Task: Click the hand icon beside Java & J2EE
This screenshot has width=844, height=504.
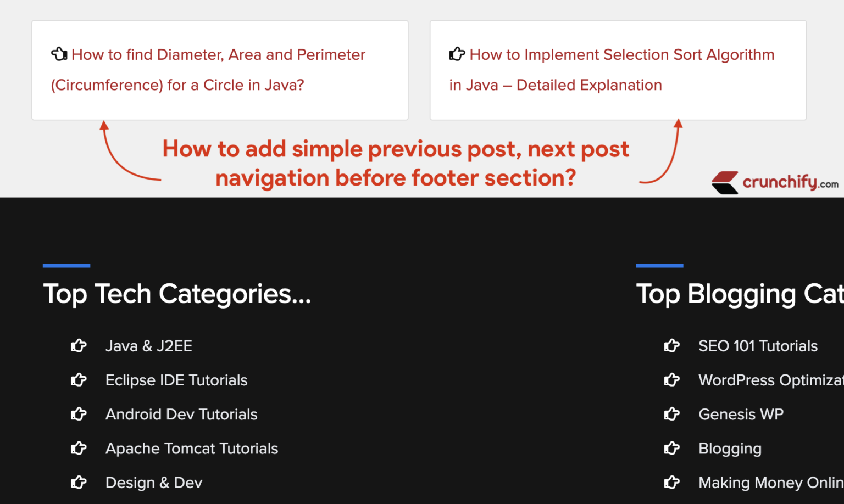Action: tap(79, 345)
